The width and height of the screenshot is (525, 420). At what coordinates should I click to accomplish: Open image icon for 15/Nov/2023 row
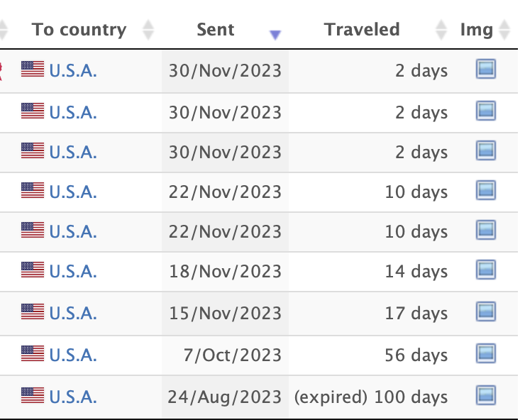point(486,312)
